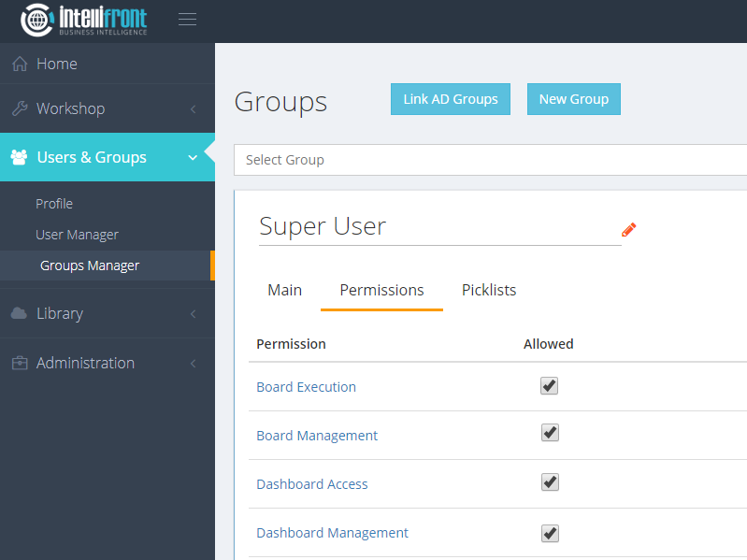Click the Link AD Groups button
The image size is (747, 560).
[x=451, y=99]
